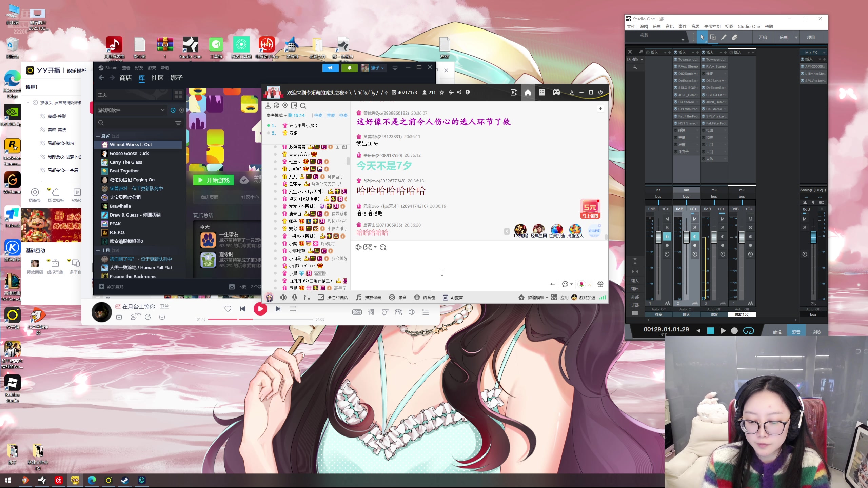Open the game controller icon in YY header
This screenshot has width=868, height=488.
tap(556, 93)
